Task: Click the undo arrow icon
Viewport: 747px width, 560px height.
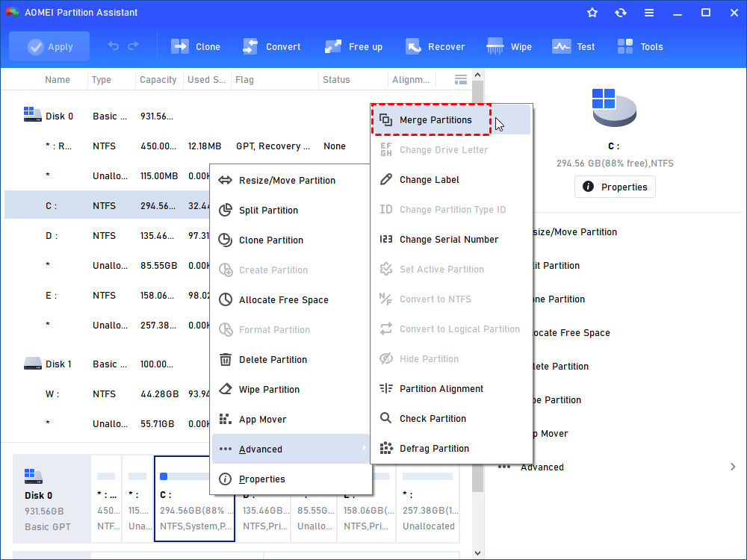Action: (114, 46)
